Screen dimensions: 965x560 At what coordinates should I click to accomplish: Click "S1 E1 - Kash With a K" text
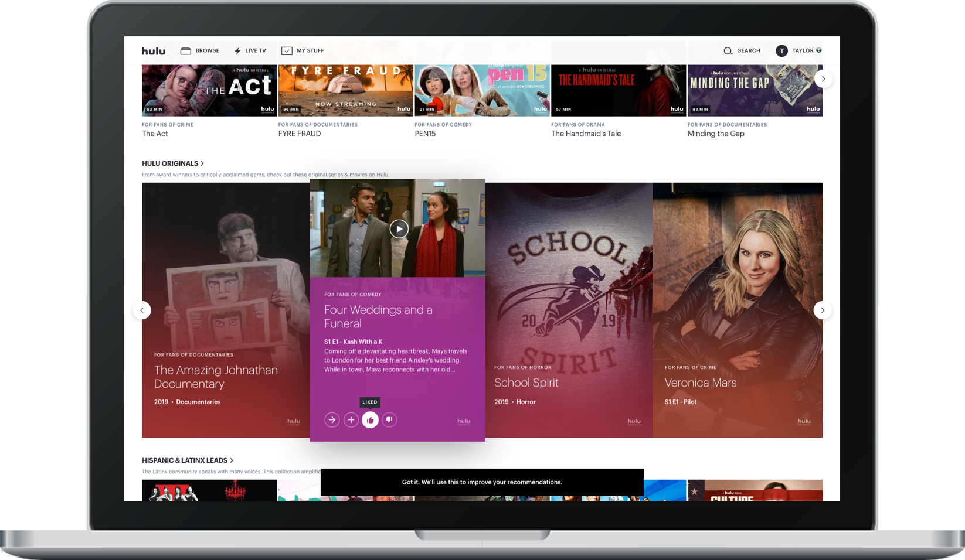pyautogui.click(x=353, y=342)
